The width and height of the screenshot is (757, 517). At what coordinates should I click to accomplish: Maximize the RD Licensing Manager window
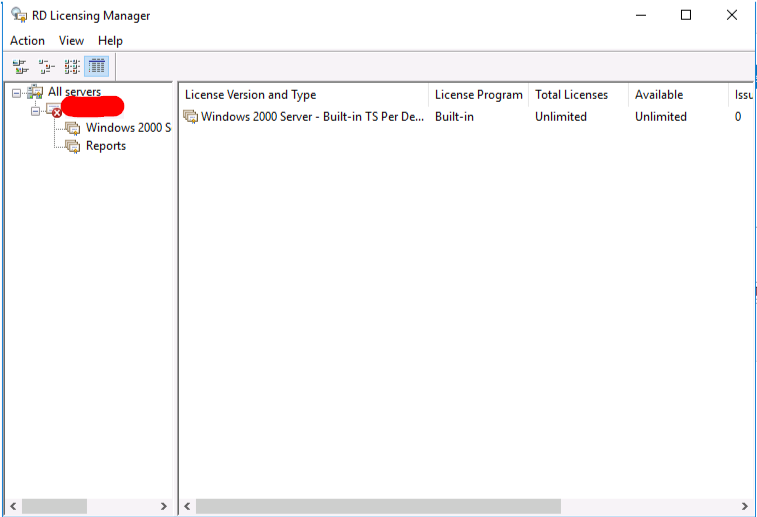(686, 15)
